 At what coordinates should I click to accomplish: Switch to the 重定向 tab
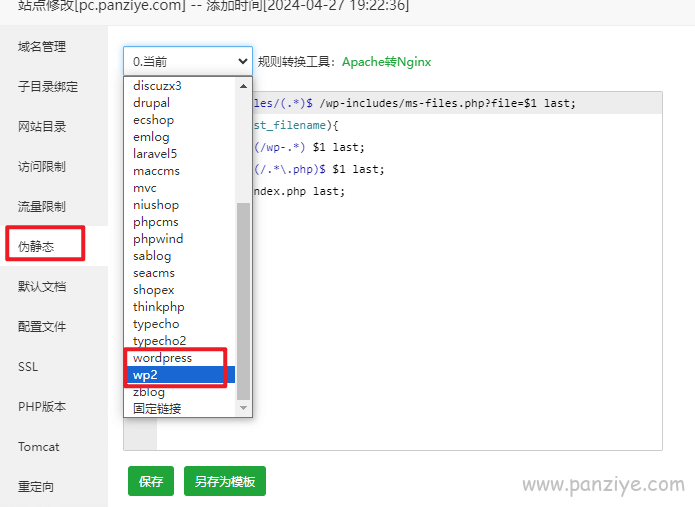coord(54,487)
